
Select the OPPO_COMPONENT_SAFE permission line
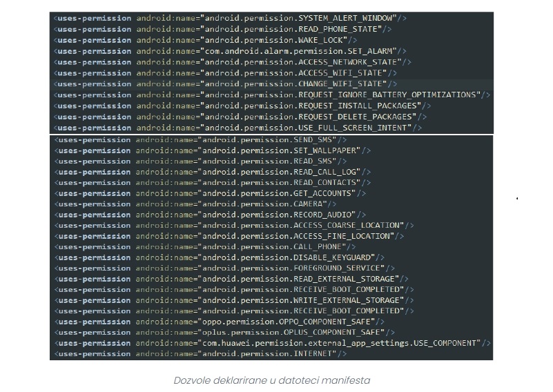pos(219,322)
